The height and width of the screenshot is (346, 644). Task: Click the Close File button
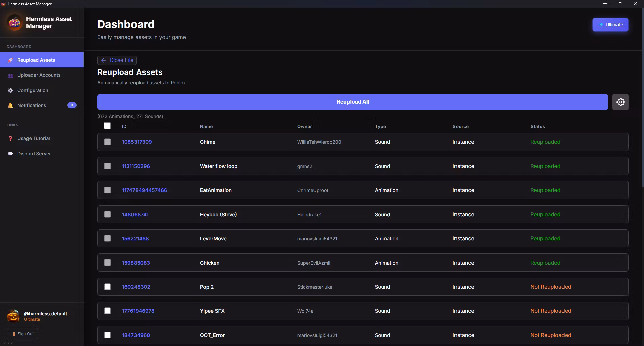pyautogui.click(x=117, y=60)
